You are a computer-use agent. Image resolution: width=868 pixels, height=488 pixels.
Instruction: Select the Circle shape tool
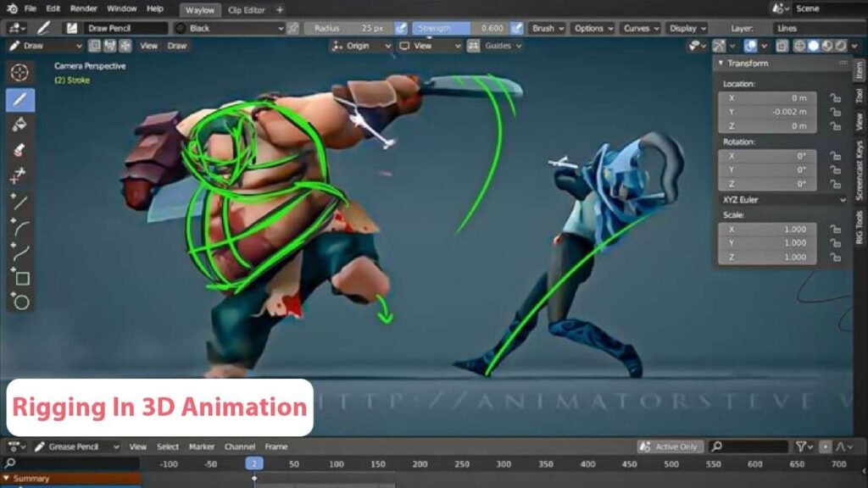[20, 302]
